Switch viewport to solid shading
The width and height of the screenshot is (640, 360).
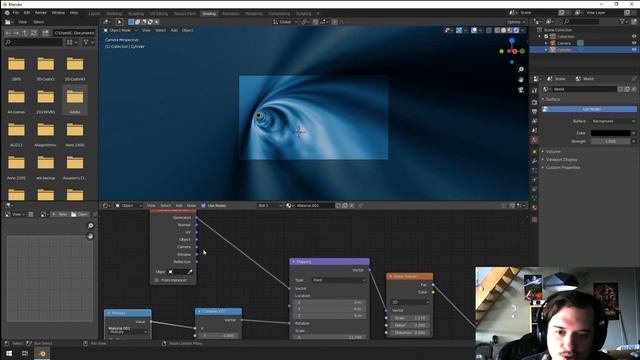(504, 30)
